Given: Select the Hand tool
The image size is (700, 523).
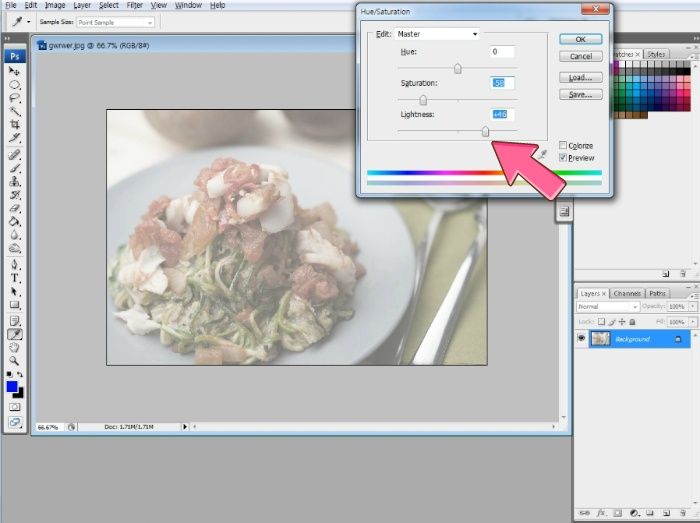Looking at the screenshot, I should pyautogui.click(x=14, y=348).
